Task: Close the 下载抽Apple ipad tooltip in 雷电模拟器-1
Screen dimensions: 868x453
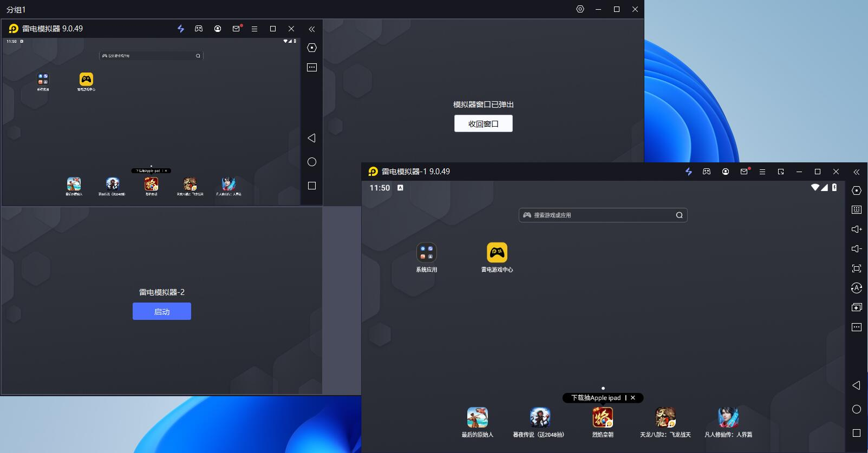Action: pyautogui.click(x=633, y=398)
